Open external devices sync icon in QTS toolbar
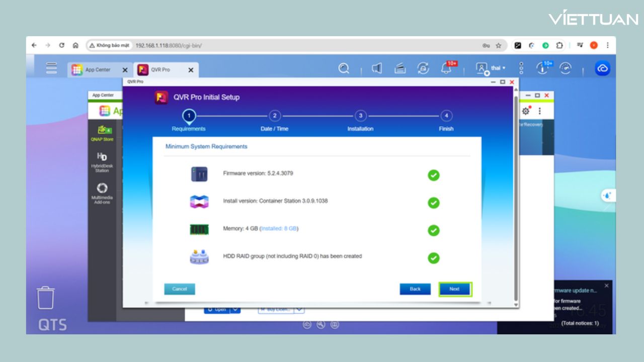Screen dimensions: 644x362 click(x=423, y=68)
